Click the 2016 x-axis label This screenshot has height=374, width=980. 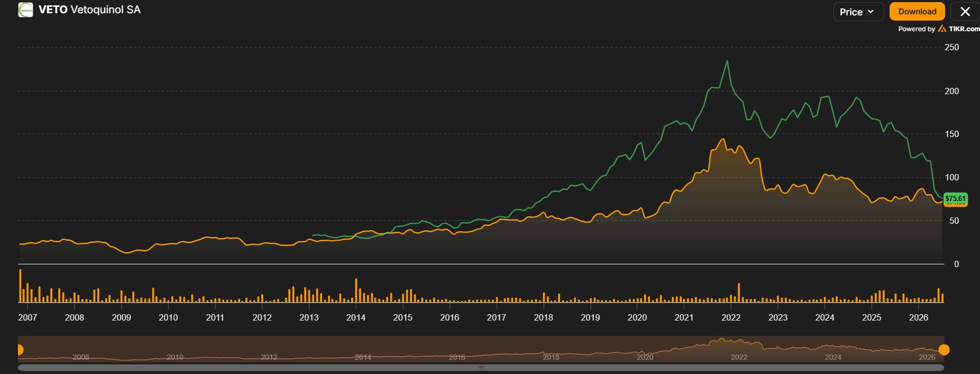(x=450, y=317)
